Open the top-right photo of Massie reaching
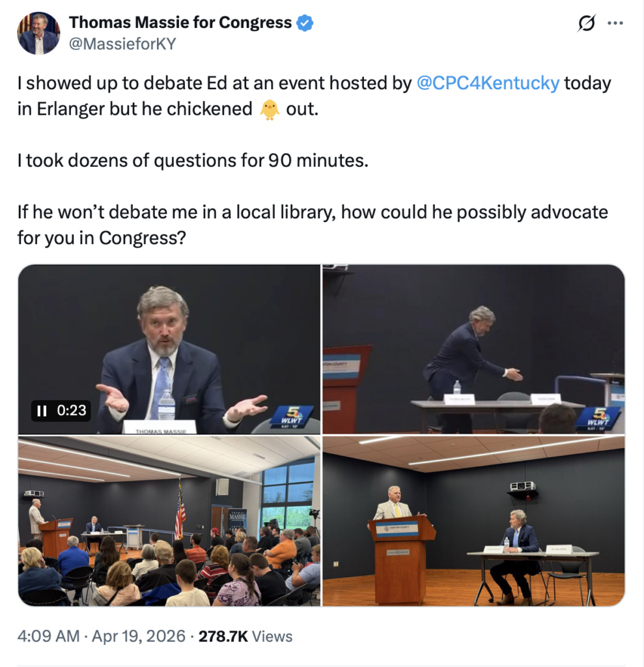This screenshot has height=667, width=644. point(473,349)
